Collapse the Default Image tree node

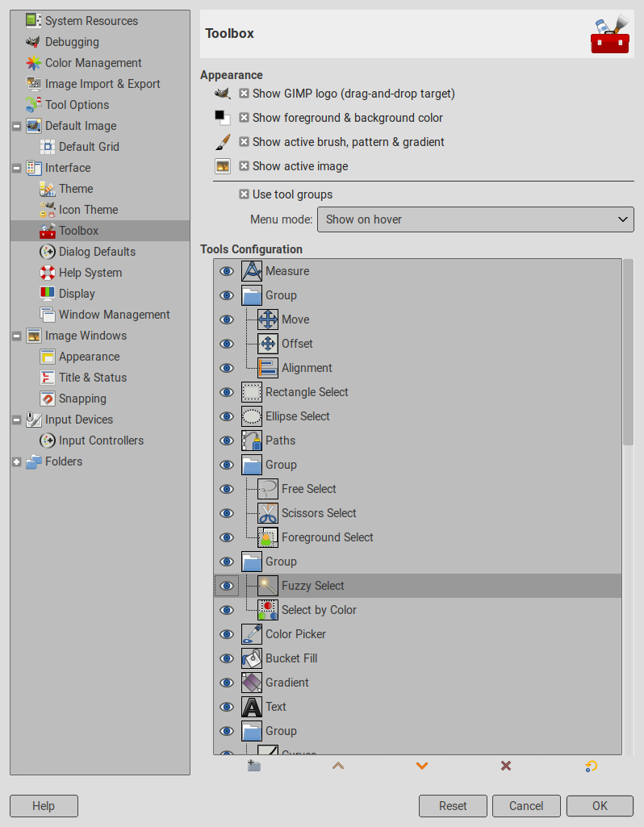(17, 126)
